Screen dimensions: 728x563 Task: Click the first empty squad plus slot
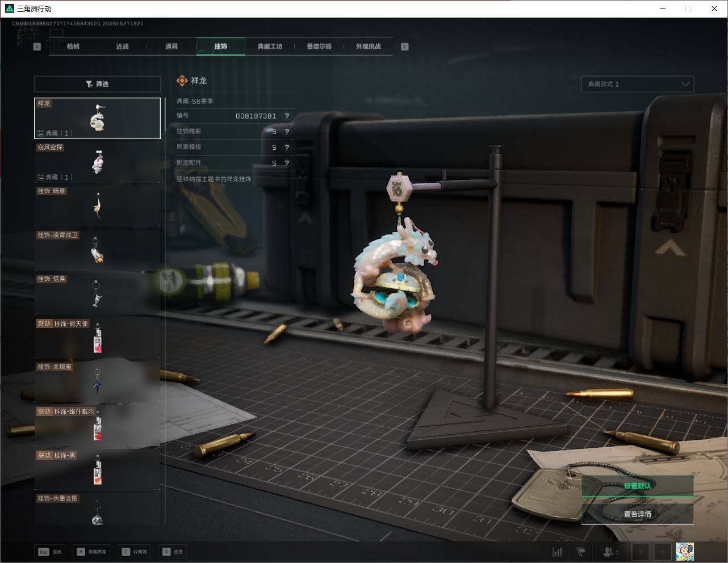[641, 552]
